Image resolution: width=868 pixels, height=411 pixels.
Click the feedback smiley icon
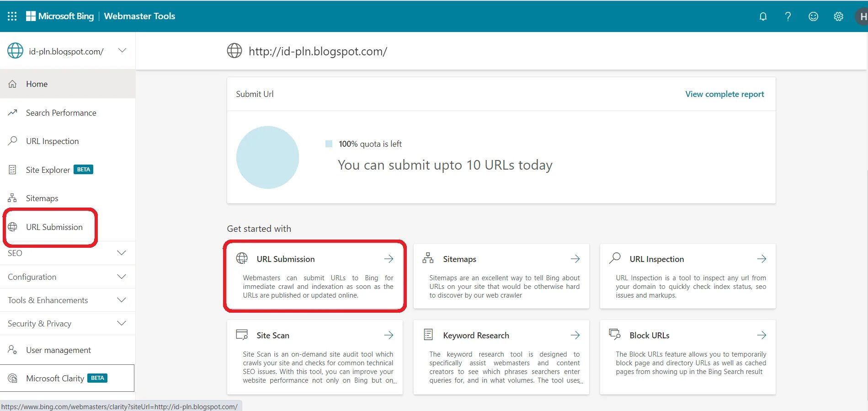[813, 16]
